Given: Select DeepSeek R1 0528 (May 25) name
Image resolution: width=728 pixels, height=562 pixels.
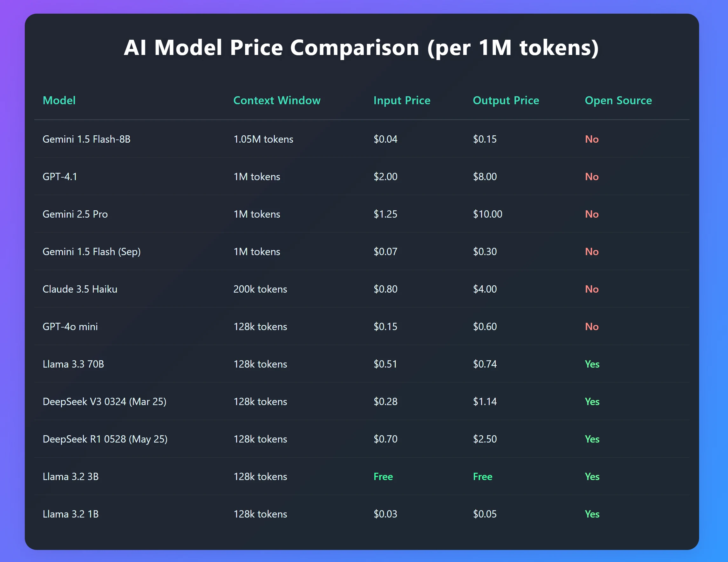Looking at the screenshot, I should [x=105, y=439].
